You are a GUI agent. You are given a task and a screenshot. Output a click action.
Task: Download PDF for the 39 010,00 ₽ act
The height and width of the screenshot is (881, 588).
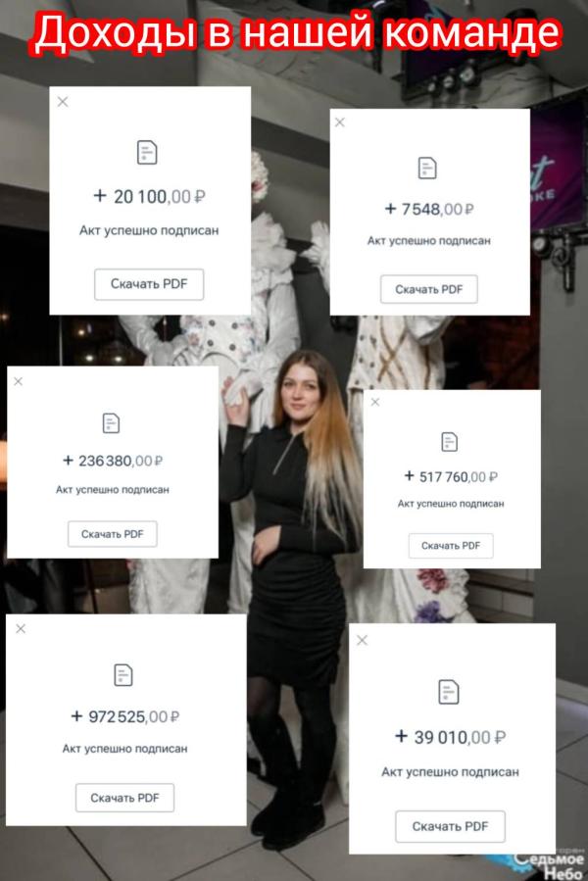[450, 826]
